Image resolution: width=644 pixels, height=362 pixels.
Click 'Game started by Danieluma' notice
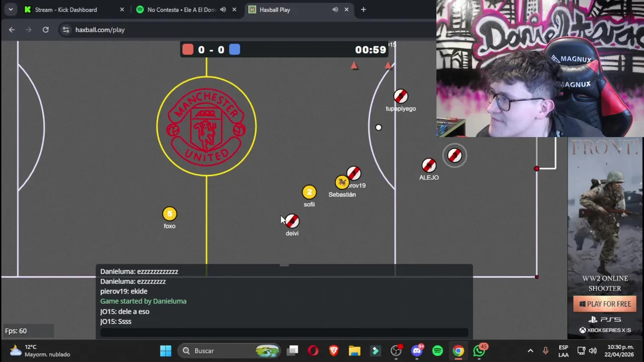click(143, 301)
